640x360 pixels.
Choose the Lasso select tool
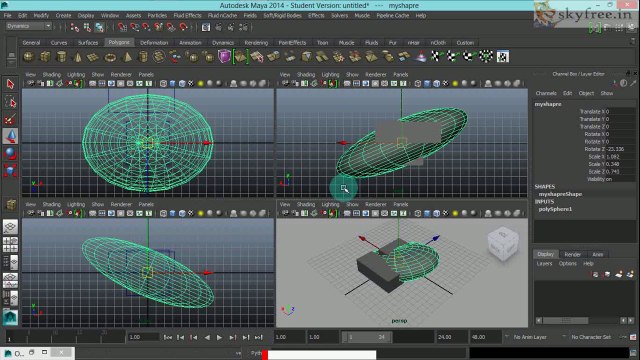[x=10, y=102]
